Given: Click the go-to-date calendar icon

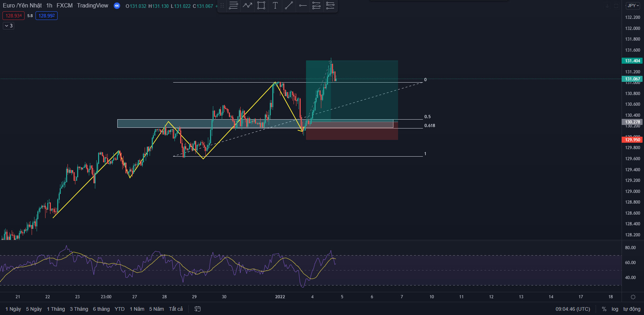Looking at the screenshot, I should [x=198, y=309].
